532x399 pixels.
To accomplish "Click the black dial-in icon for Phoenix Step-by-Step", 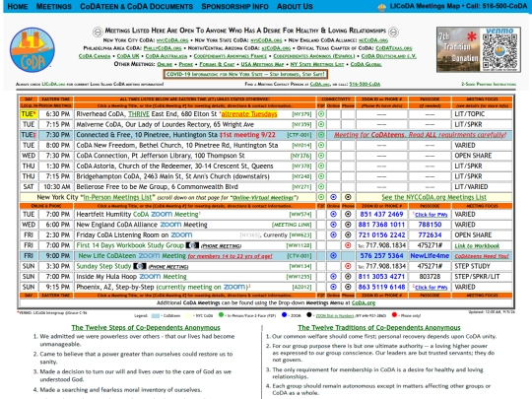I will click(x=348, y=287).
